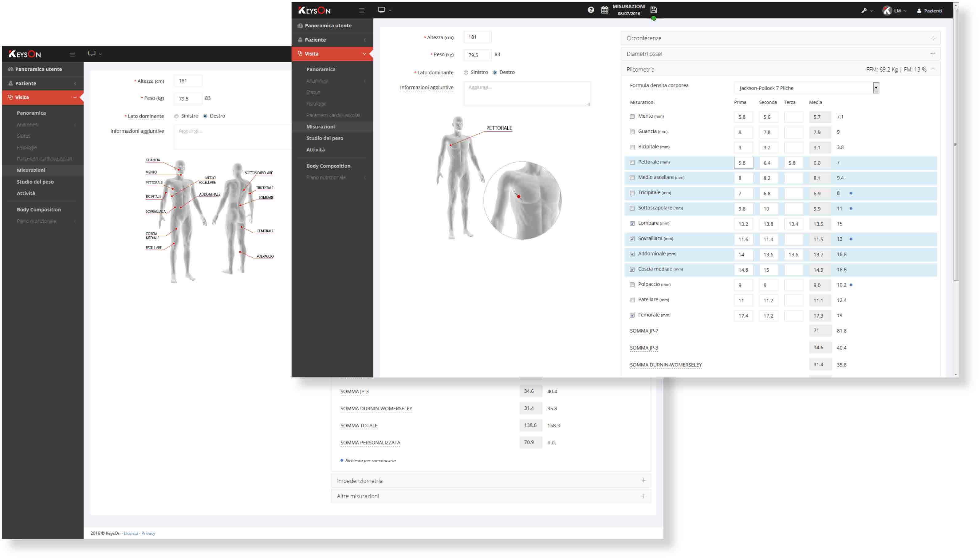Screen dimensions: 980x560
Task: Open the wrench settings menu
Action: point(867,11)
